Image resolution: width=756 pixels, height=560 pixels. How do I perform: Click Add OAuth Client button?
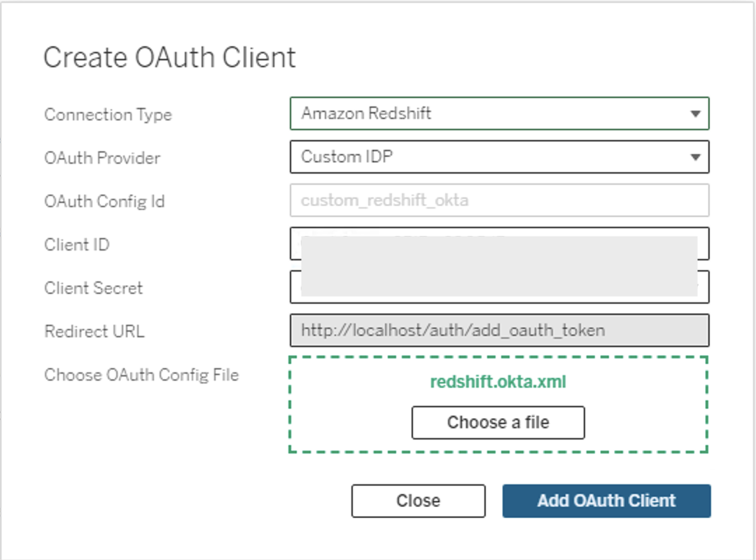(606, 500)
